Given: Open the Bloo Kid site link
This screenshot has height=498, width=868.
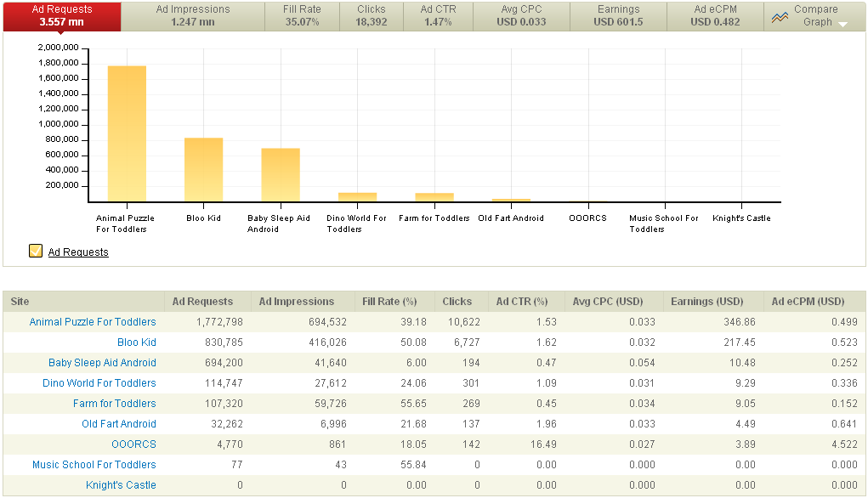Looking at the screenshot, I should pyautogui.click(x=136, y=342).
